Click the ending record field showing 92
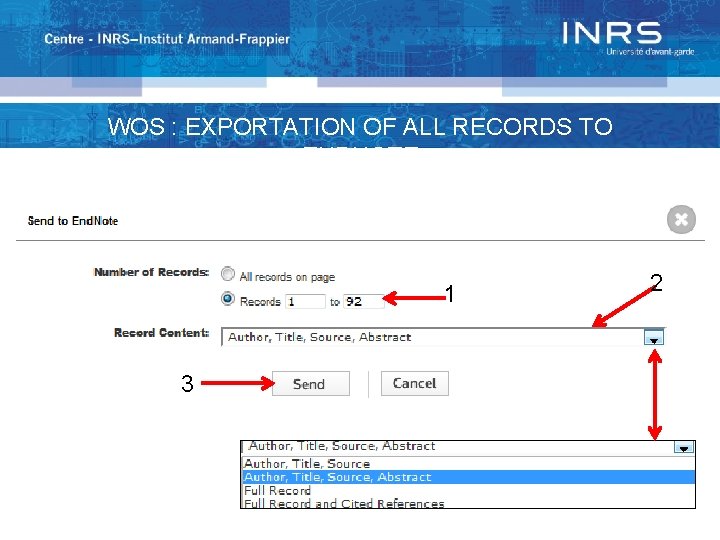 pyautogui.click(x=363, y=302)
